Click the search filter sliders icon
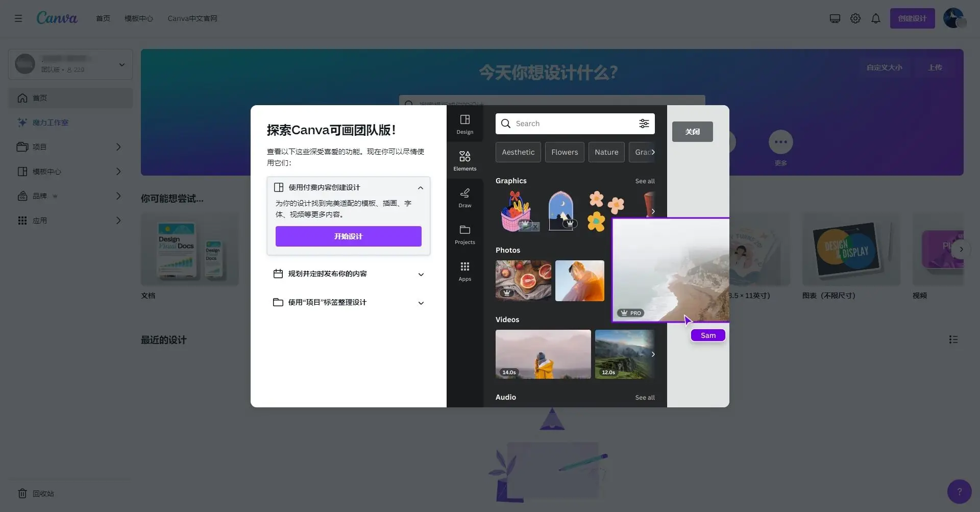 (x=644, y=124)
